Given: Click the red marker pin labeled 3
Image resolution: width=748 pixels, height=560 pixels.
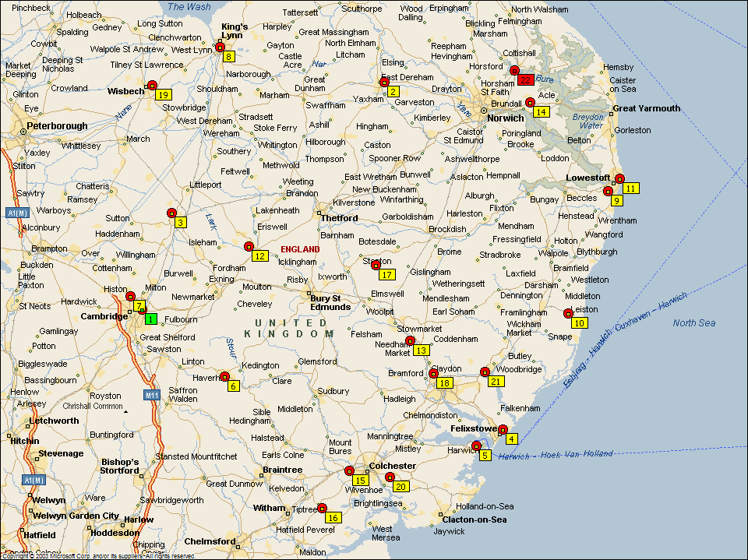Looking at the screenshot, I should pyautogui.click(x=171, y=213).
